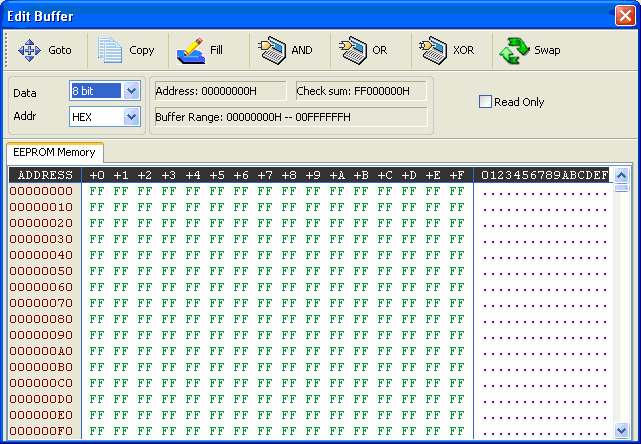Click the OR operation icon
This screenshot has width=641, height=444.
[352, 50]
